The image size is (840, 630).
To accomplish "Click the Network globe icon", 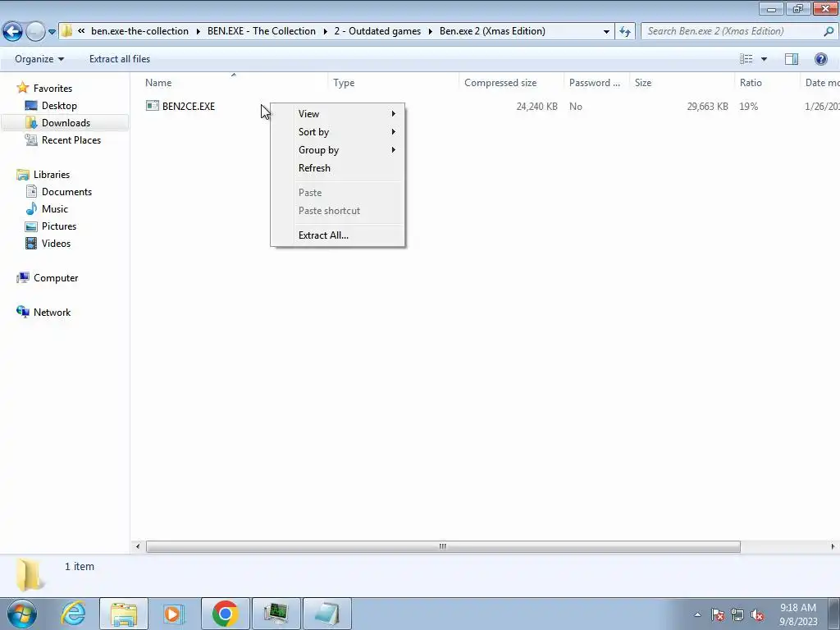I will [x=22, y=312].
